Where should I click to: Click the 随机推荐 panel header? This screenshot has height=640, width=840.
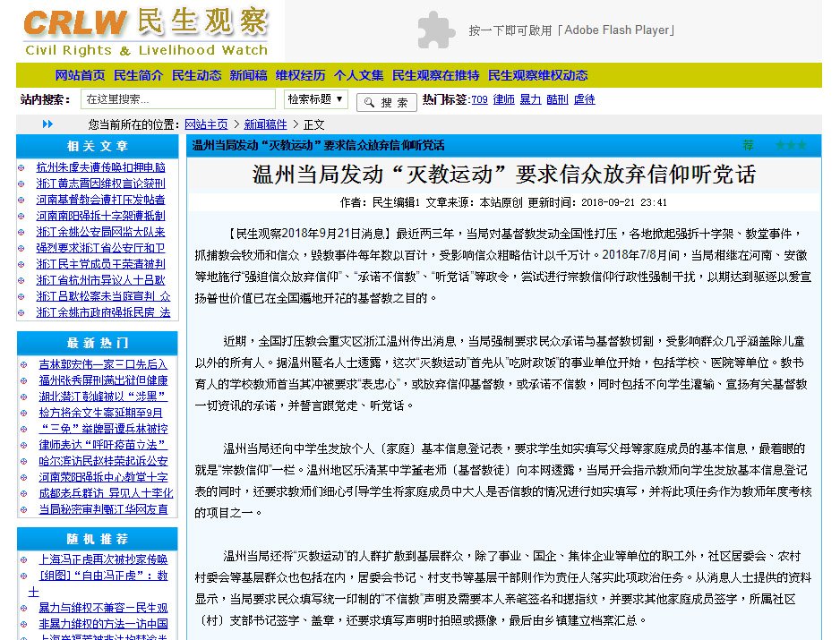coord(98,539)
